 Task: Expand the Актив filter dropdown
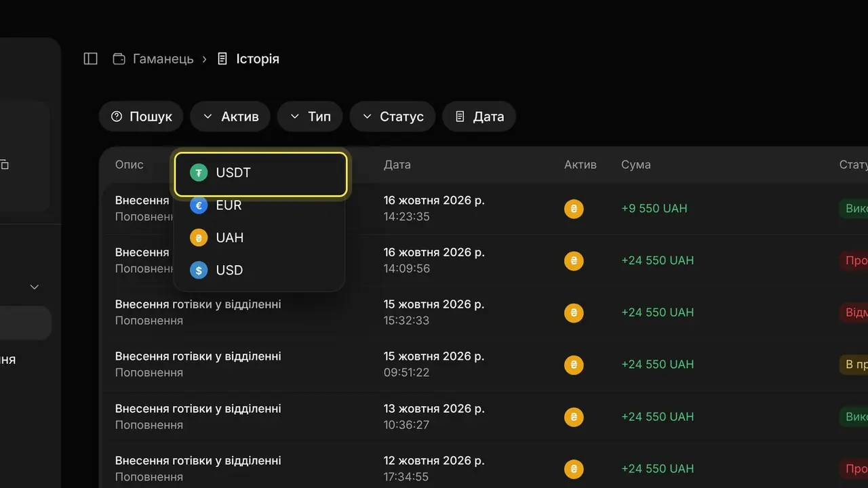click(230, 117)
